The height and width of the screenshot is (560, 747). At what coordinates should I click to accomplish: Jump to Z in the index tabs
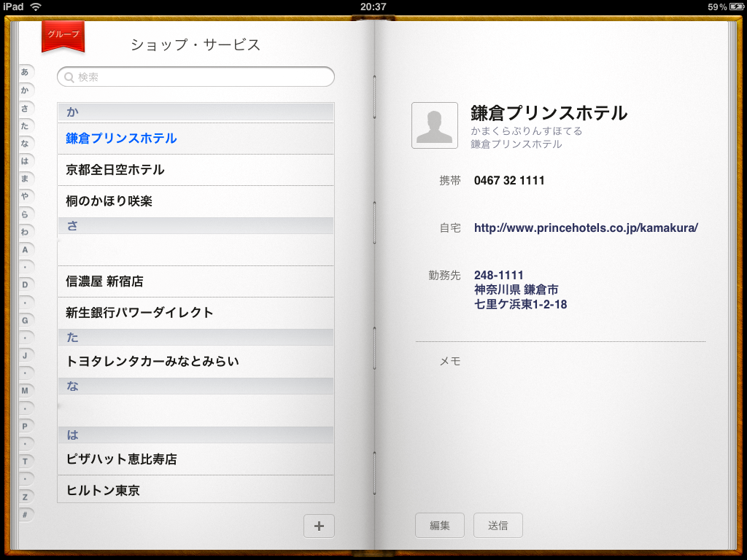coord(26,497)
